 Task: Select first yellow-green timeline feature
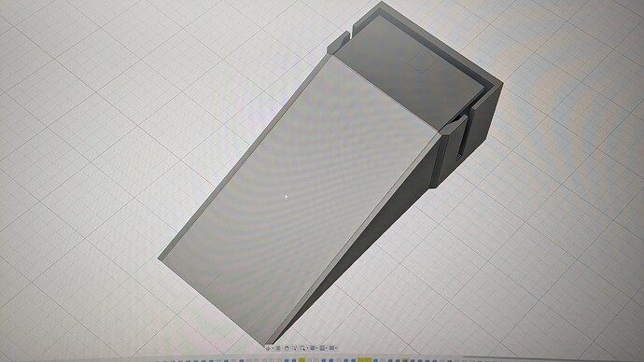click(x=301, y=360)
